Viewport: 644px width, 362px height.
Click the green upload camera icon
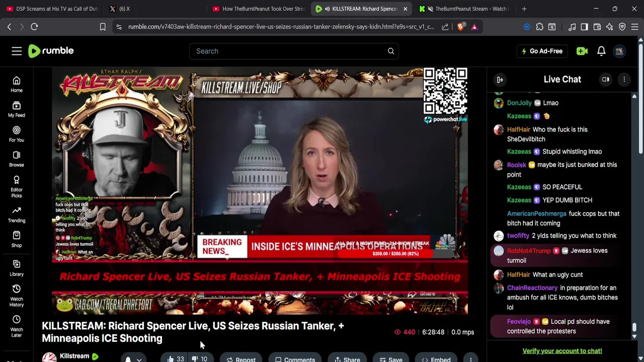(582, 51)
